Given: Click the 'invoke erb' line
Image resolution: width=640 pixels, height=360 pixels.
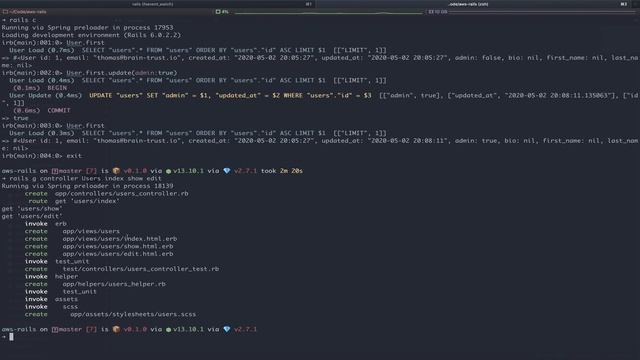Looking at the screenshot, I should pyautogui.click(x=46, y=224).
